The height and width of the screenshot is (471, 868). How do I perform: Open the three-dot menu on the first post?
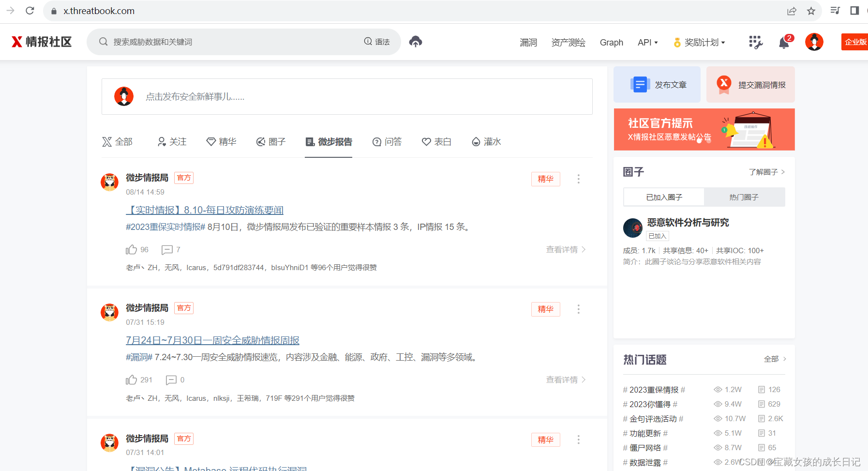click(578, 179)
